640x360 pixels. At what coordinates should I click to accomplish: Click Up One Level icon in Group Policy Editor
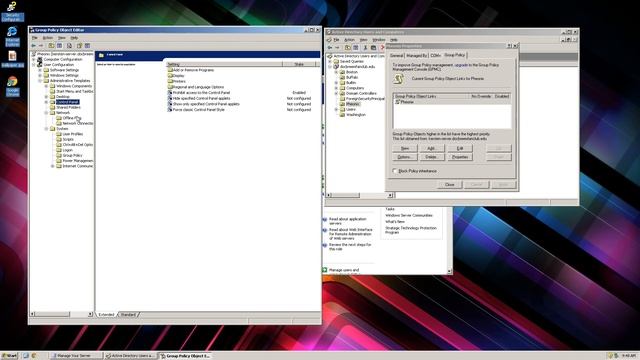51,46
